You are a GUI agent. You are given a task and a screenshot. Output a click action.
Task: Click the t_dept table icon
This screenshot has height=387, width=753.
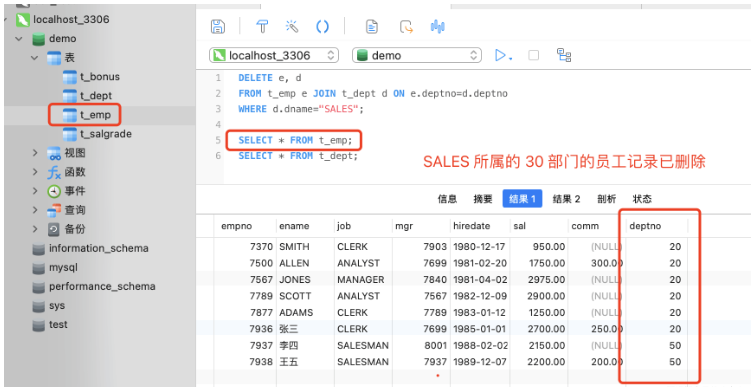[x=70, y=96]
